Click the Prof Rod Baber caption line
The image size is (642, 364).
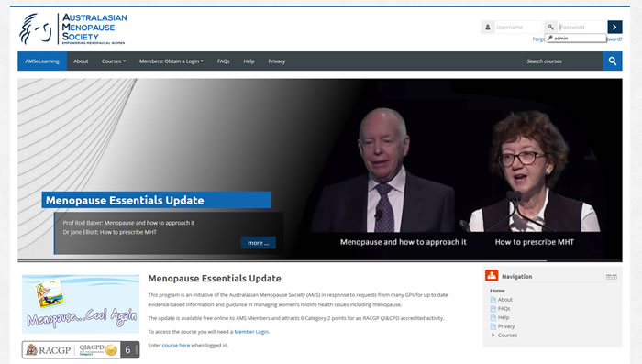click(128, 223)
